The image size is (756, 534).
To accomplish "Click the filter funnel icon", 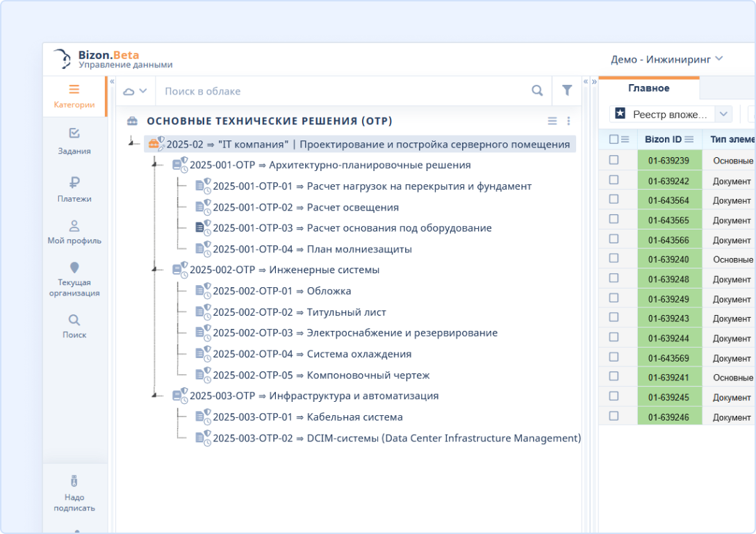I will [567, 90].
